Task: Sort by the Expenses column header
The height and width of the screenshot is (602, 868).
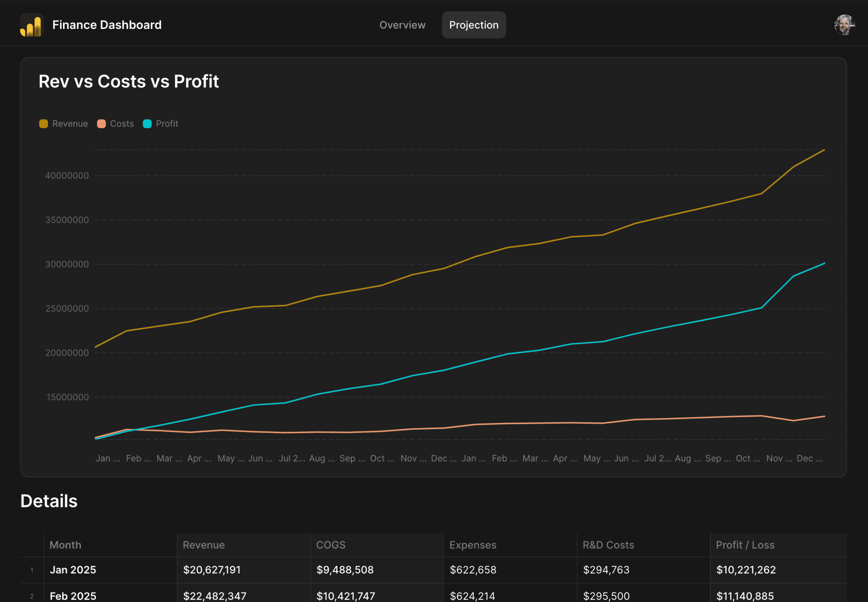Action: 510,545
